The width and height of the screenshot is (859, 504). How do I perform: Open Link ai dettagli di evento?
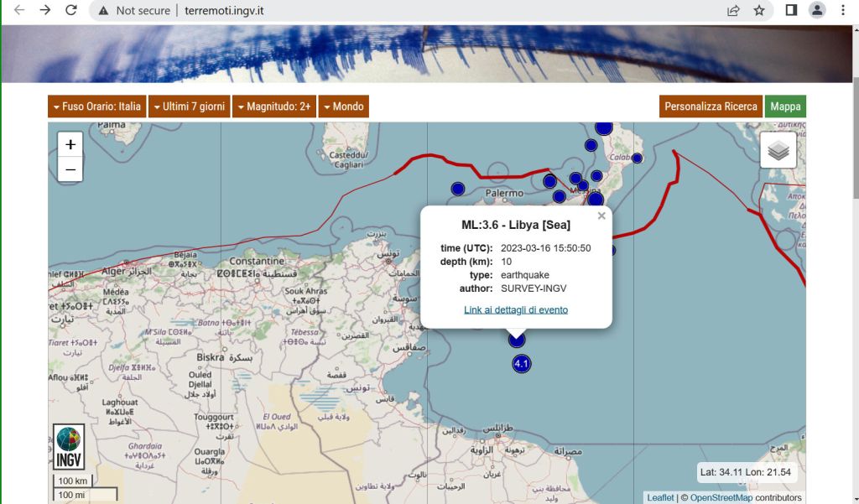pos(516,310)
